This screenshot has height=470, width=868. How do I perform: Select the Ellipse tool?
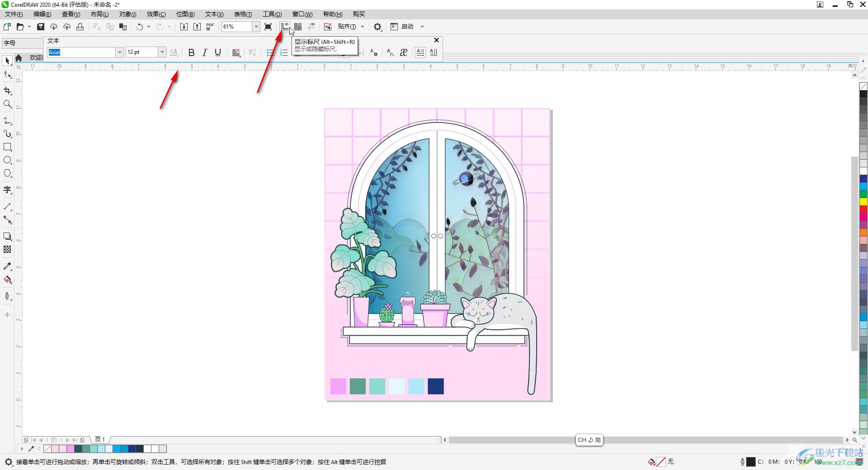(x=7, y=160)
